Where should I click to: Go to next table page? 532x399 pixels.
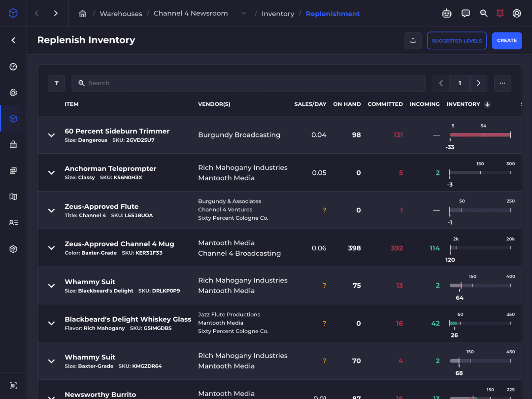tap(478, 83)
